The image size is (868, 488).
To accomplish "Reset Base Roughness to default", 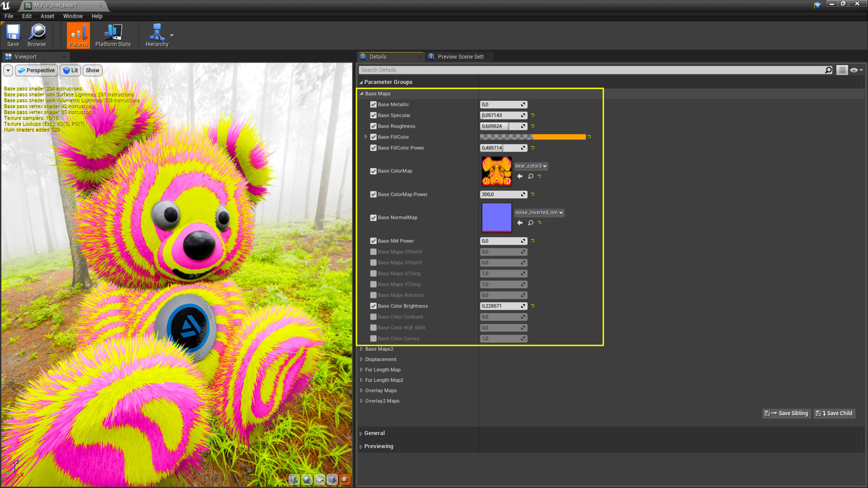I will [x=533, y=126].
